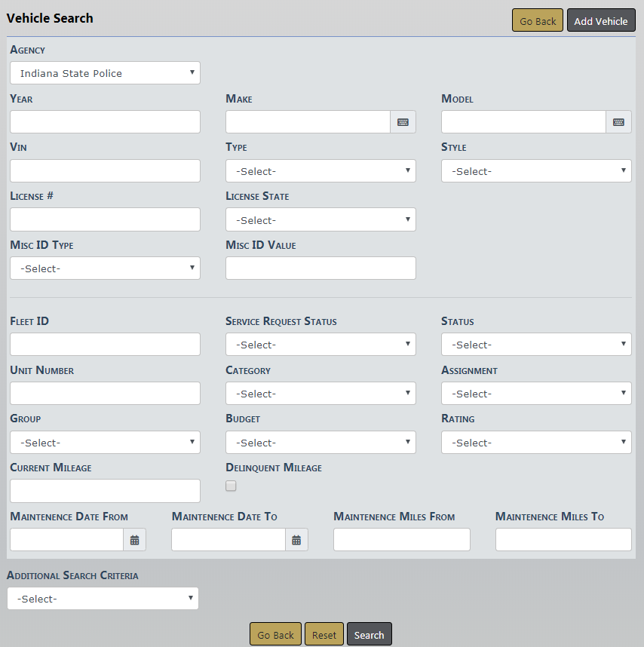Toggle the Delinquent Mileage checkbox
This screenshot has height=647, width=644.
click(231, 486)
